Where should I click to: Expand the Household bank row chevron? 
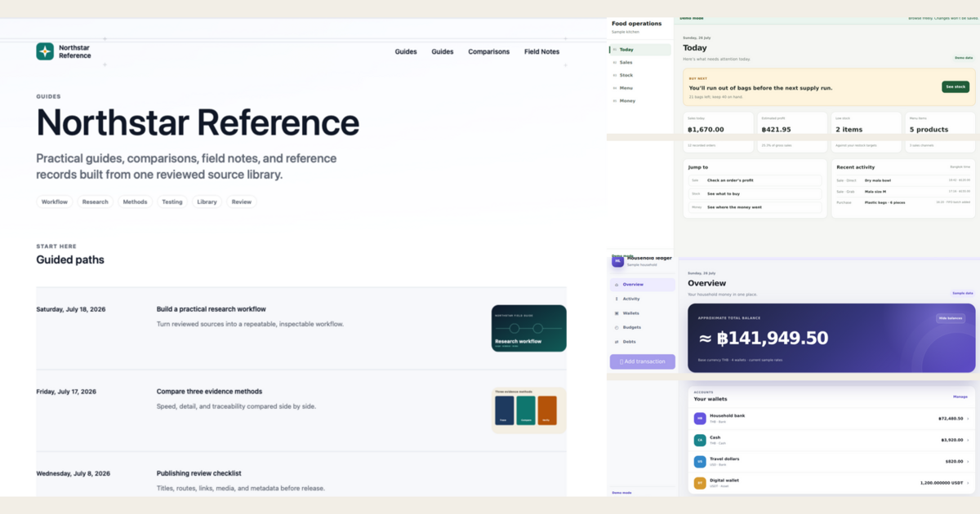[968, 419]
